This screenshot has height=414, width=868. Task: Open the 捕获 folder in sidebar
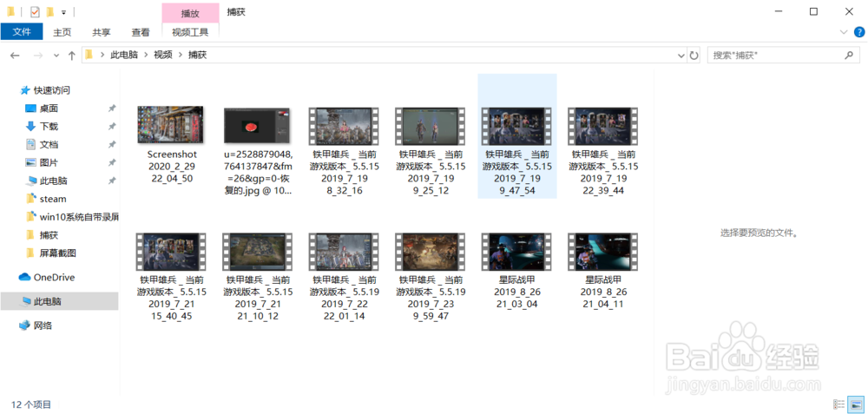tap(49, 235)
